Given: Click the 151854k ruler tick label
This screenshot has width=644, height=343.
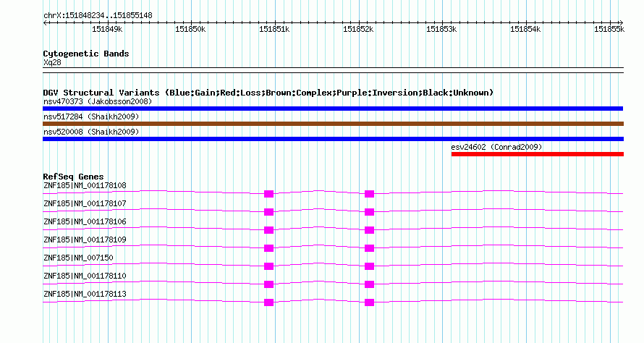Looking at the screenshot, I should click(525, 29).
